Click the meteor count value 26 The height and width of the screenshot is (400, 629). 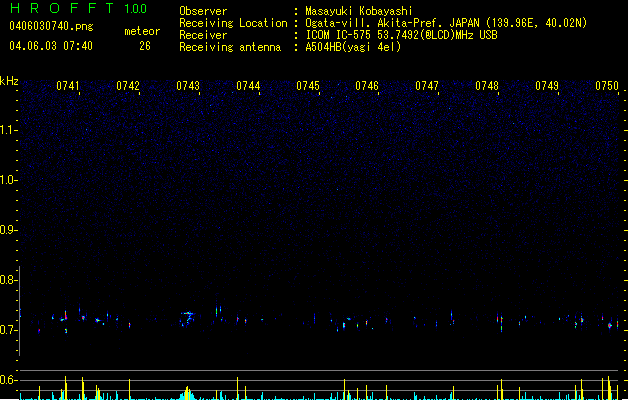(145, 46)
